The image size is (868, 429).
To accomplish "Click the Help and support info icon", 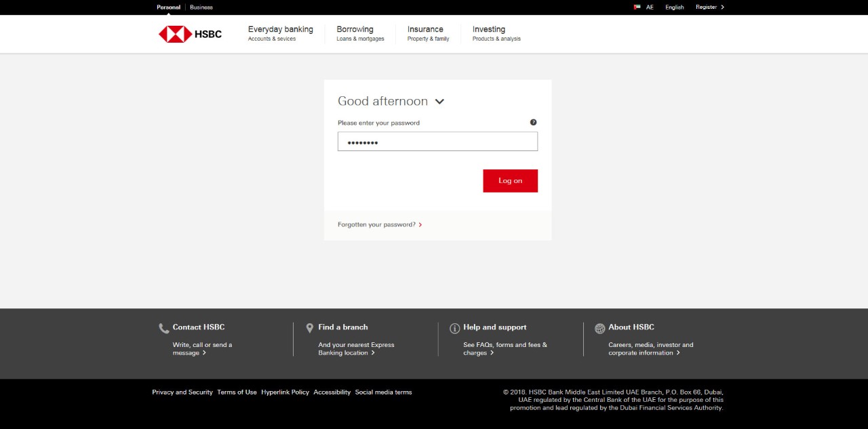I will (454, 328).
